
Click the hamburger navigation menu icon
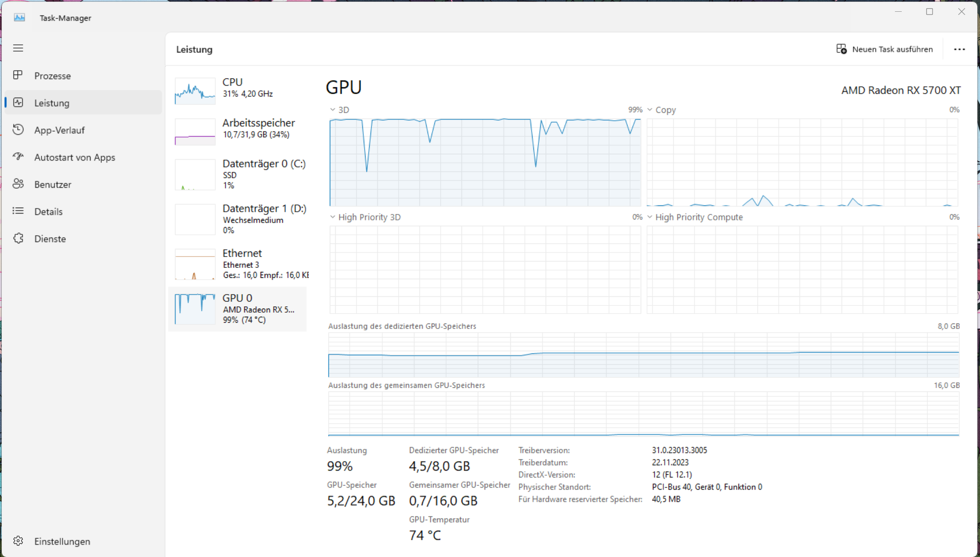(x=18, y=48)
